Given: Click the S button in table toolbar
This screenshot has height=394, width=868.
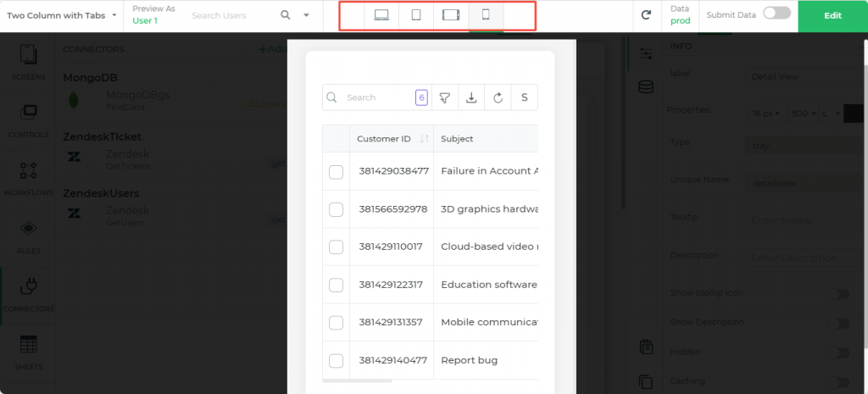Looking at the screenshot, I should 524,97.
